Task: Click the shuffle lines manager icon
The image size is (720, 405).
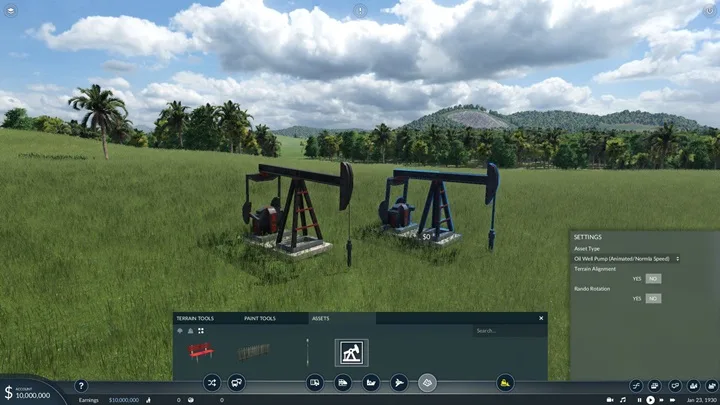Action: click(x=212, y=382)
